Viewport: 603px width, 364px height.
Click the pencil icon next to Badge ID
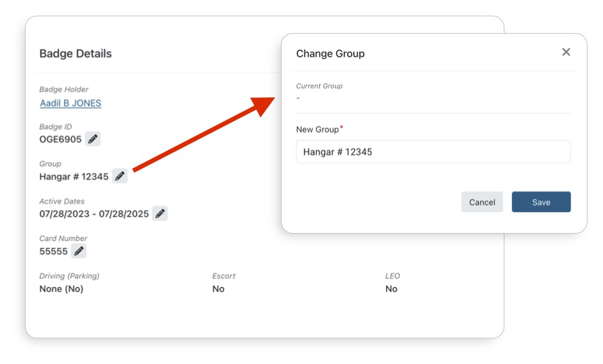(x=93, y=139)
